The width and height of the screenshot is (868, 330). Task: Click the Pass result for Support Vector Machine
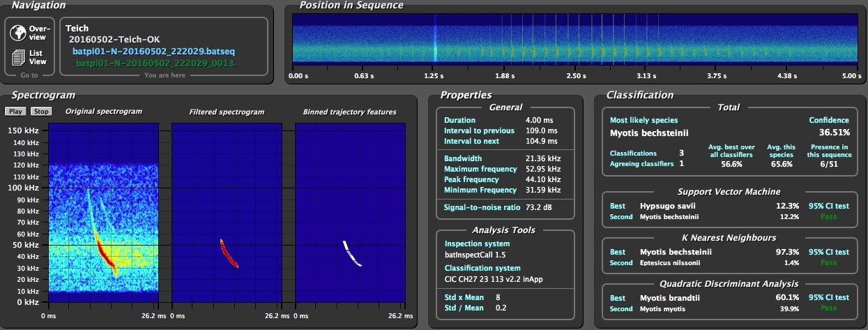828,216
